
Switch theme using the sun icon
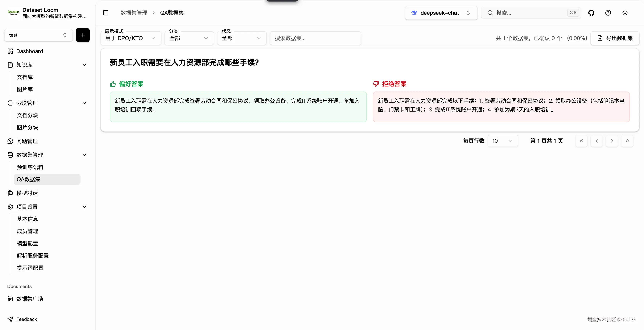click(625, 13)
